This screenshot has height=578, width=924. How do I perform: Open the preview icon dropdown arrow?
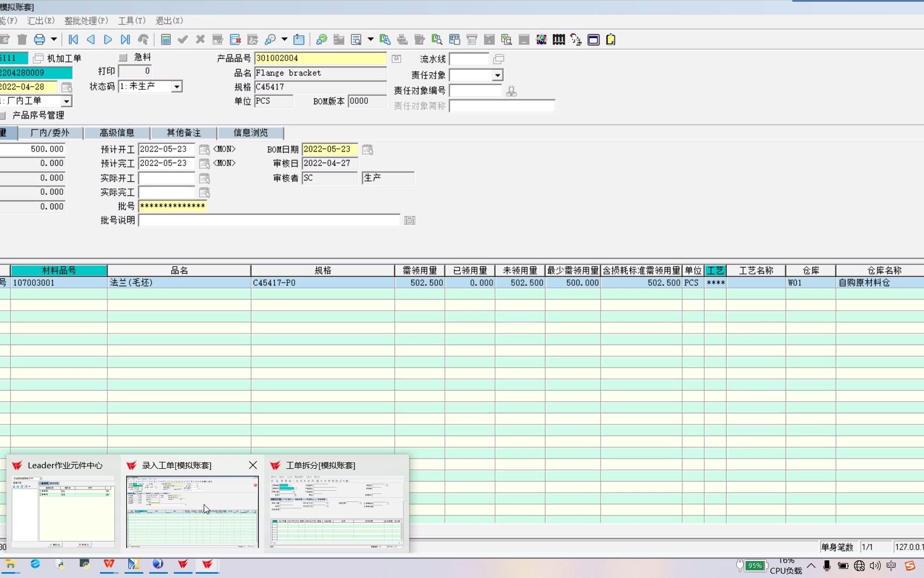tap(370, 40)
